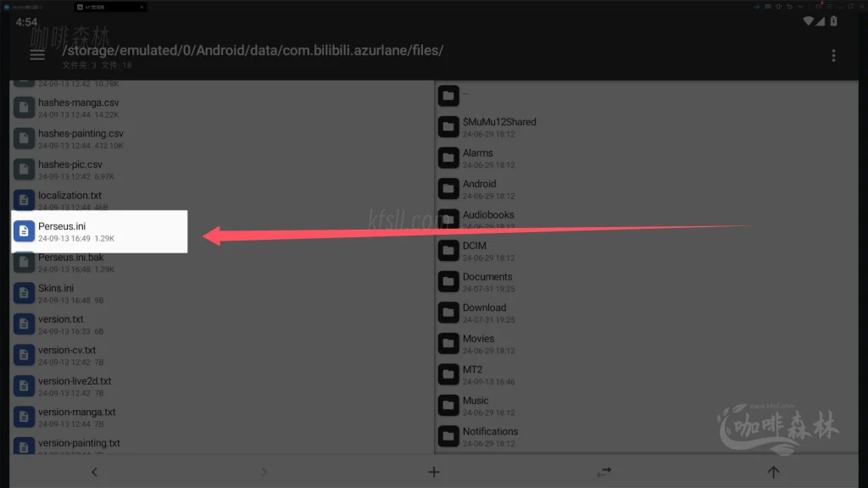The image size is (868, 488).
Task: Open the $MuMu12Shared folder
Action: pyautogui.click(x=646, y=127)
